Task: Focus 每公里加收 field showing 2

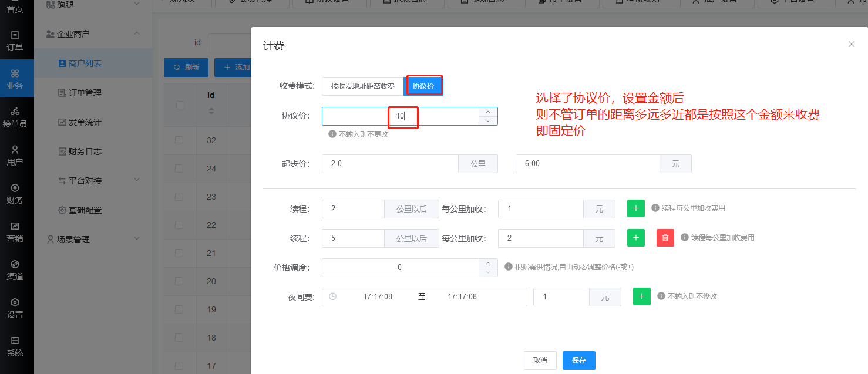Action: click(540, 238)
